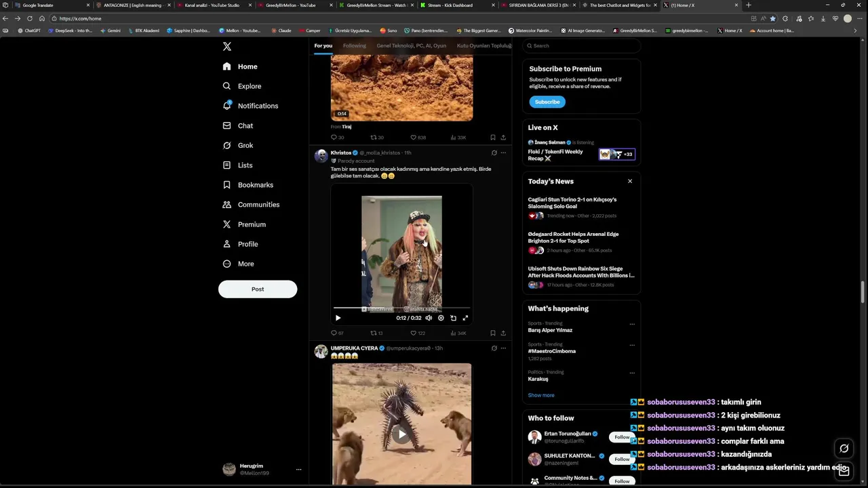Go to Home in the sidebar
The image size is (868, 488).
240,66
